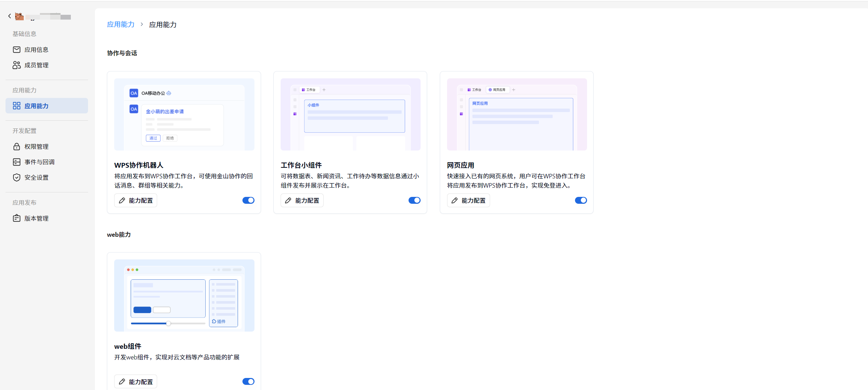Disable the WPS协作机器人 capability
Screen dimensions: 868x390
pos(248,200)
